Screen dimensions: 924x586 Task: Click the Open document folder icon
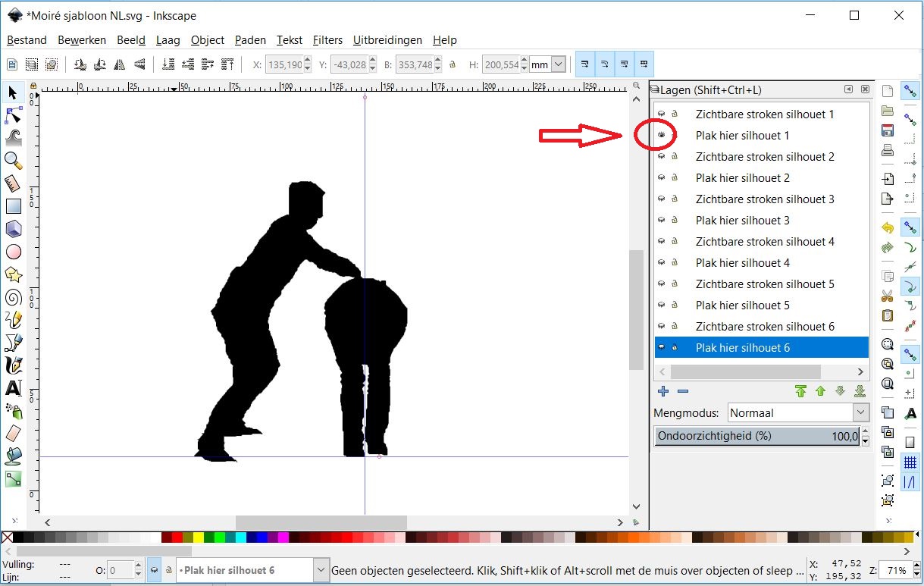click(888, 111)
